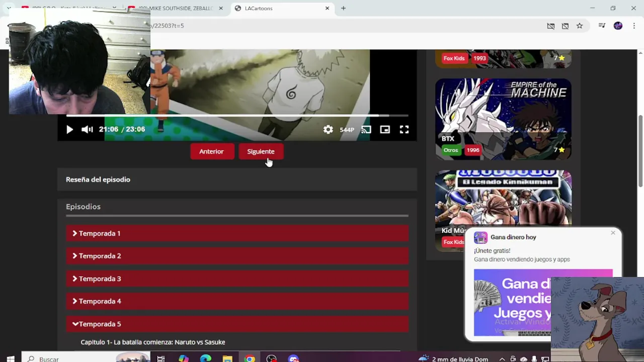Screen dimensions: 644x362
Task: Close the Gana dinero hoy notification
Action: tap(613, 233)
